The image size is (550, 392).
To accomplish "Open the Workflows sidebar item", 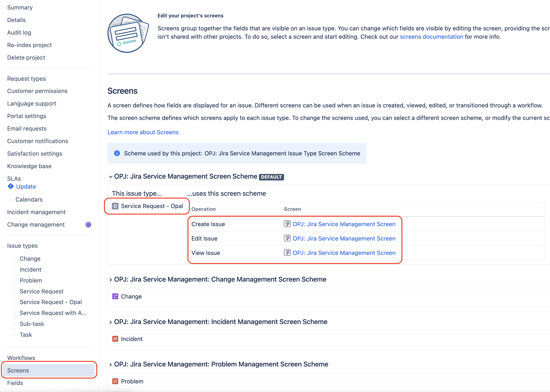I will point(21,358).
